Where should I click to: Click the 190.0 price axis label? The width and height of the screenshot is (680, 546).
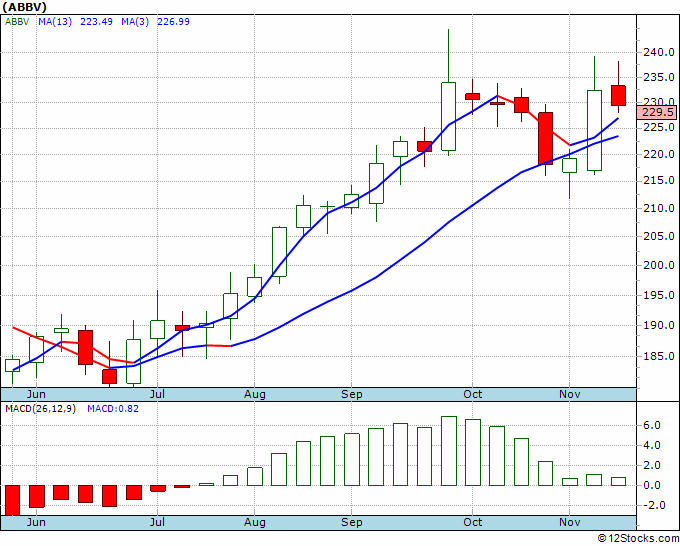pyautogui.click(x=658, y=325)
